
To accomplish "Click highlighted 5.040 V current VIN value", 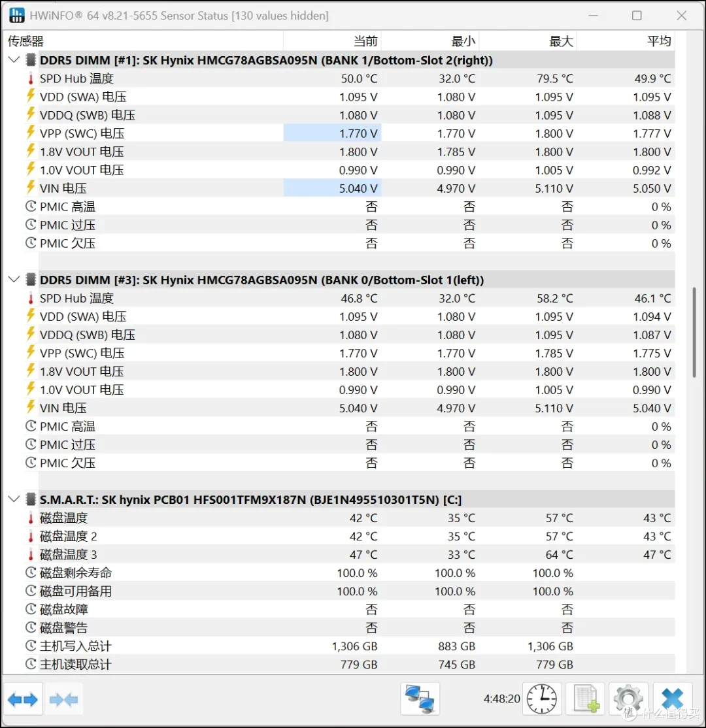I will coord(333,188).
